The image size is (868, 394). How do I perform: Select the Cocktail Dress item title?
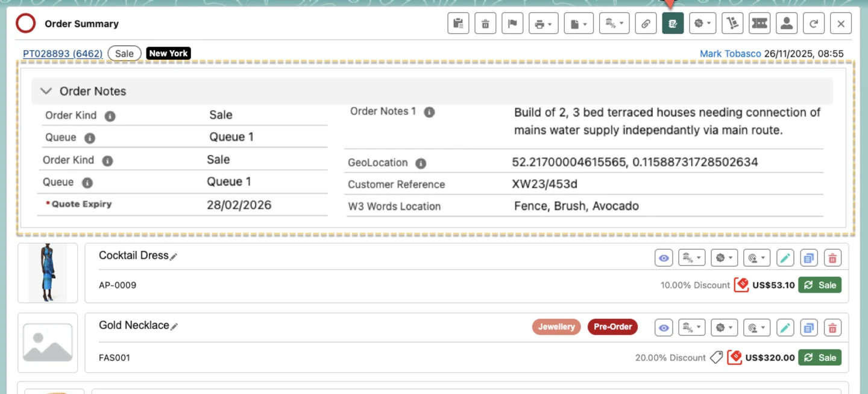click(134, 256)
